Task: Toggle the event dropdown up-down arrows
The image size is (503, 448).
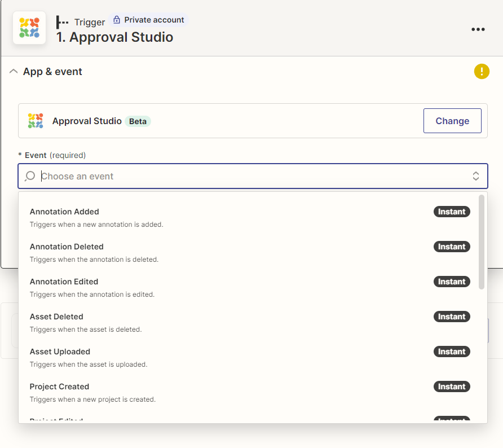Action: 475,176
